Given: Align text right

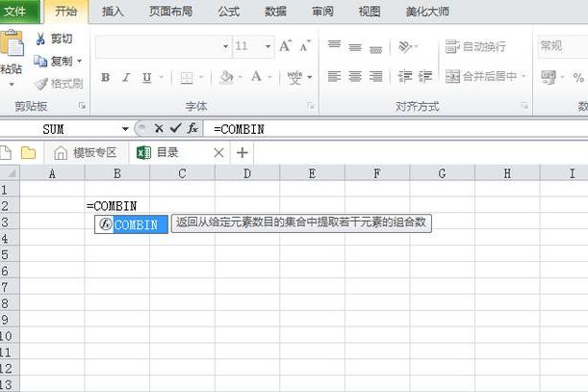Looking at the screenshot, I should [375, 77].
